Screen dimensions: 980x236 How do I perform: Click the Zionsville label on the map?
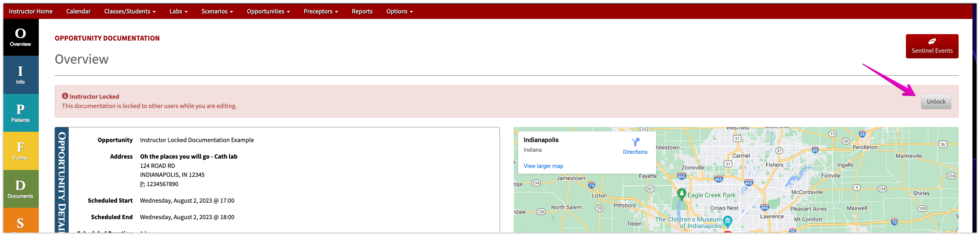[693, 168]
